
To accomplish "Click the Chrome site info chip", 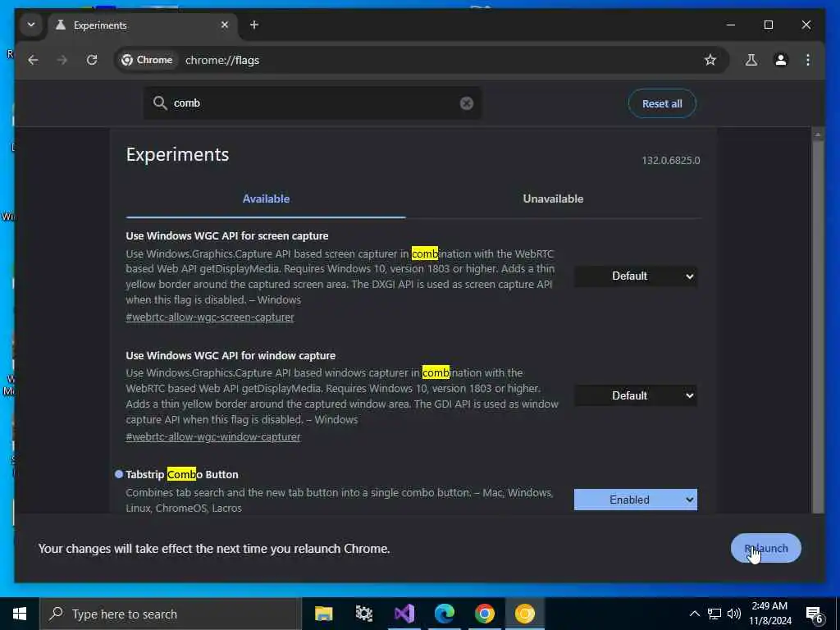I will tap(148, 60).
